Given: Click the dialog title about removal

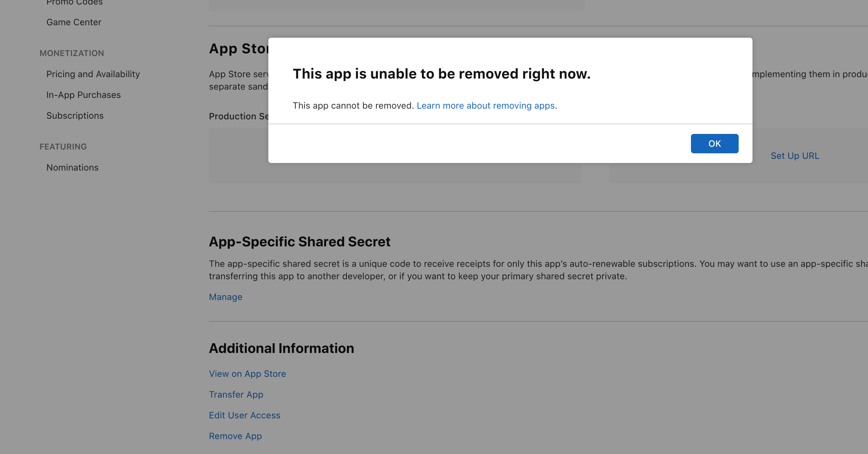Looking at the screenshot, I should tap(441, 74).
